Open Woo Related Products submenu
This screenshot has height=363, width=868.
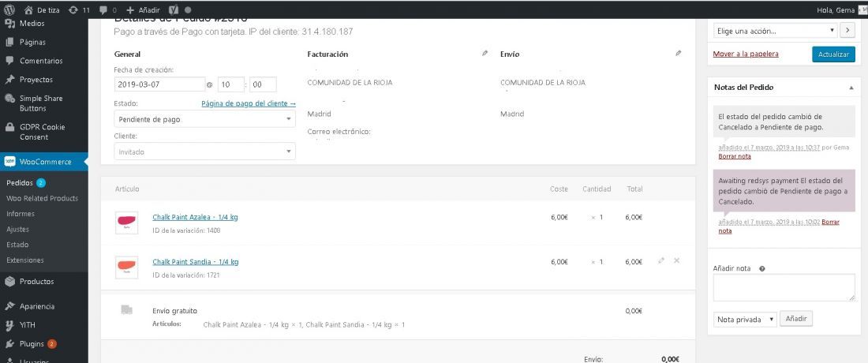tap(42, 198)
